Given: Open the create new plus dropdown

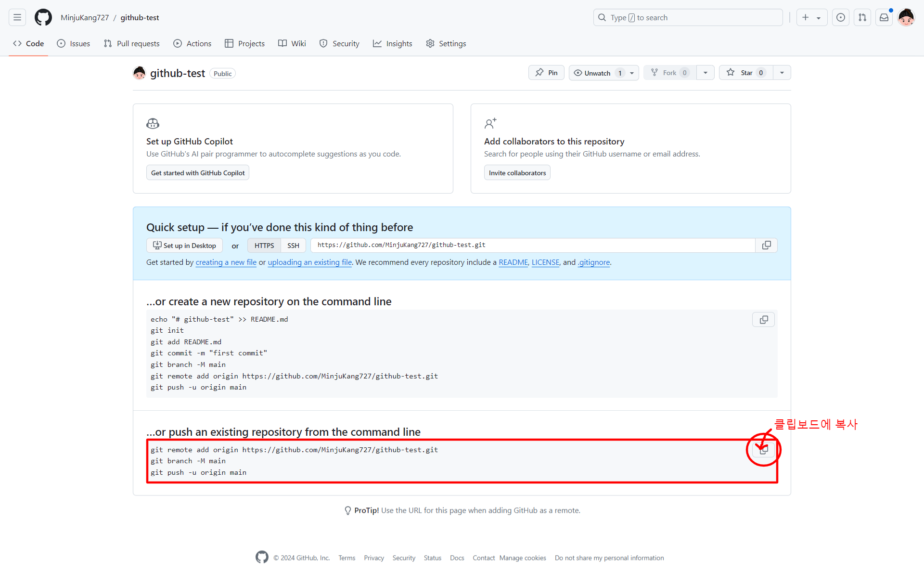Looking at the screenshot, I should (x=811, y=17).
